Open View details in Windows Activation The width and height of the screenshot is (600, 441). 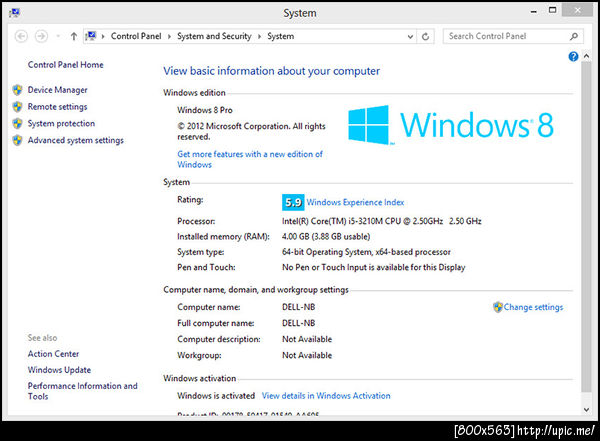326,396
